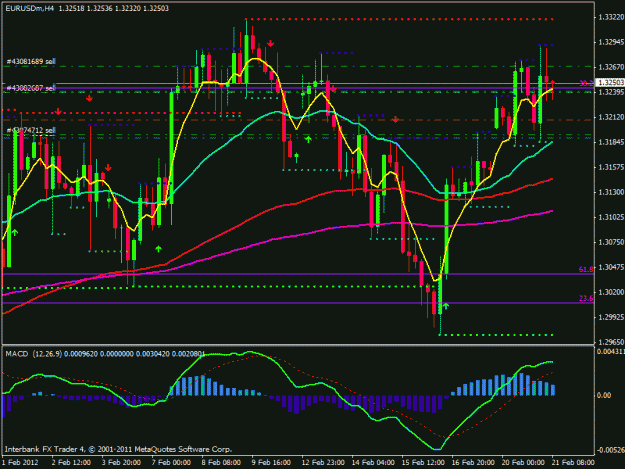The width and height of the screenshot is (625, 469).
Task: Click the 8 Feb 08:00 time label
Action: point(221,462)
